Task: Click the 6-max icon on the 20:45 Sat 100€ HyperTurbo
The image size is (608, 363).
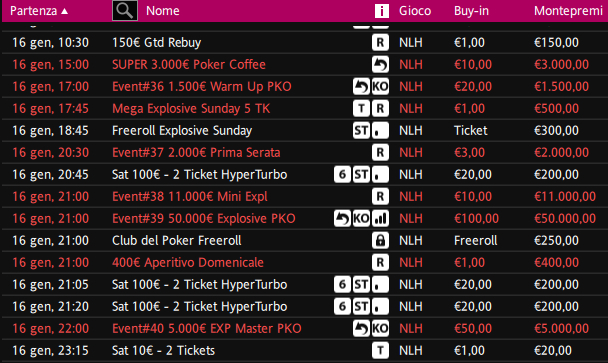Action: [x=342, y=175]
